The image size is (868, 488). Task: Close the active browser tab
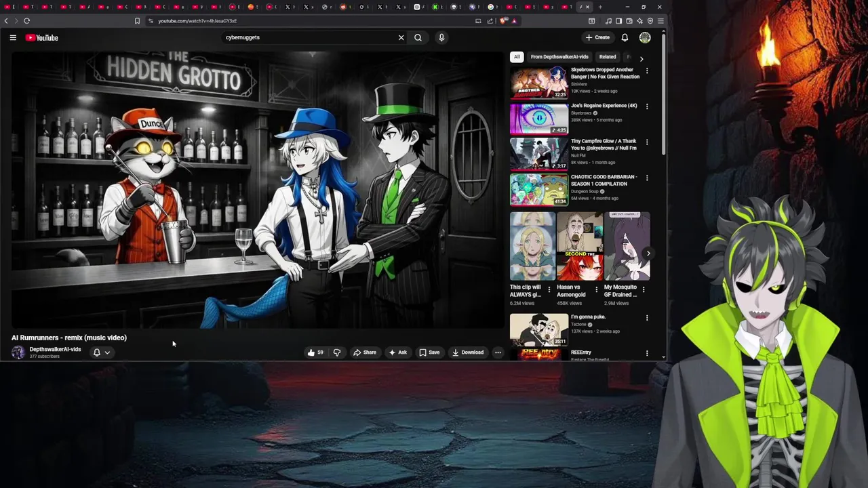(x=587, y=7)
